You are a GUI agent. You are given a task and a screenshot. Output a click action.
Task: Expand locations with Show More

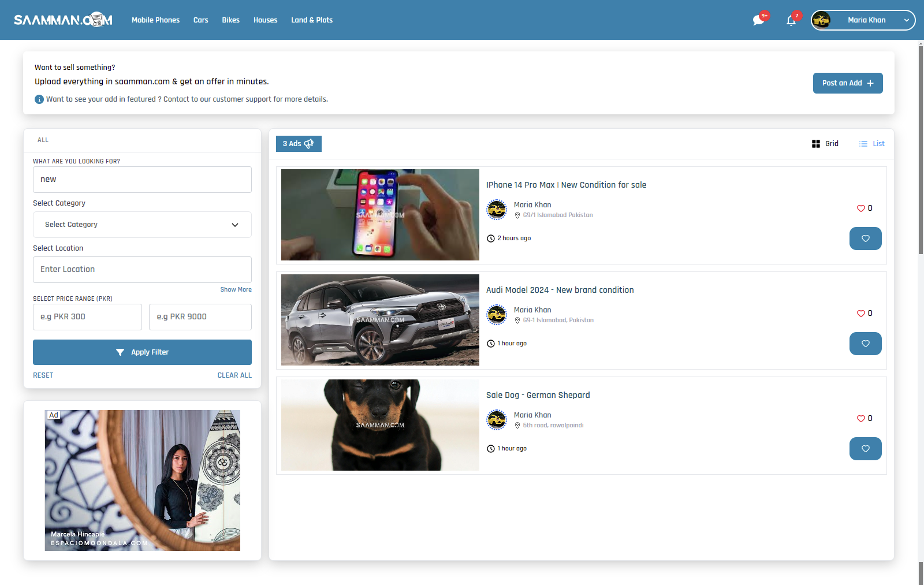click(x=236, y=290)
